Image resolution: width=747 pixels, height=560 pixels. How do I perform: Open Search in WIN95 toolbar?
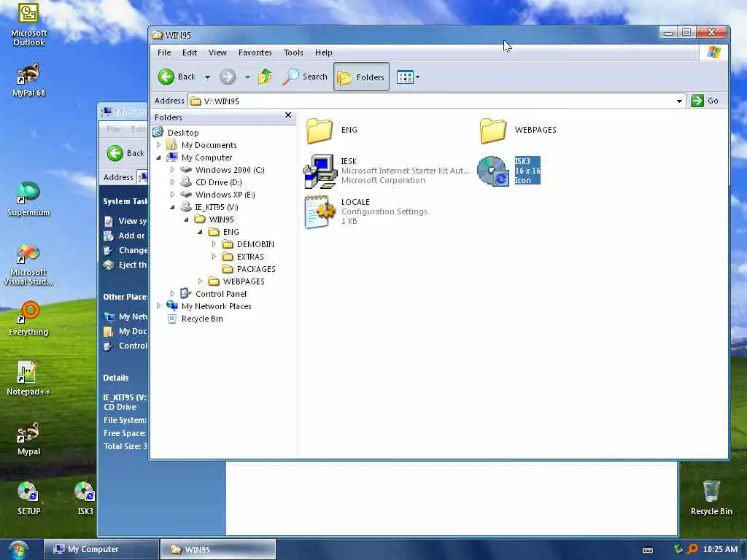(x=305, y=77)
